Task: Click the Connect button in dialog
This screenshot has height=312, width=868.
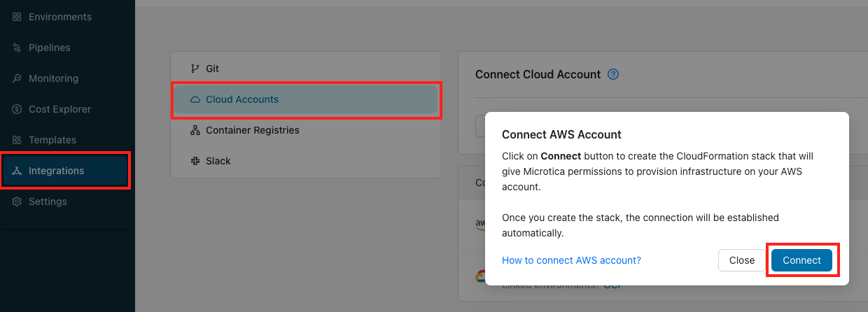Action: (x=801, y=260)
